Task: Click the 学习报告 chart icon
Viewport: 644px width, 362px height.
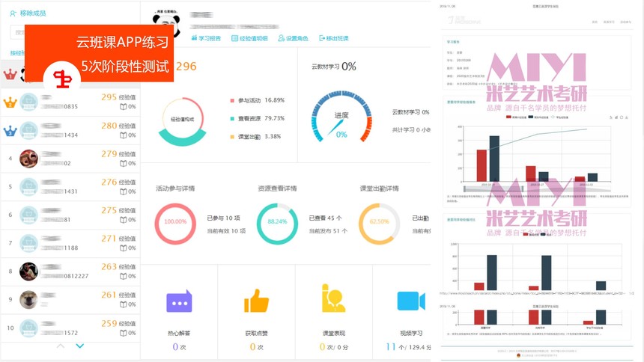Action: 194,38
